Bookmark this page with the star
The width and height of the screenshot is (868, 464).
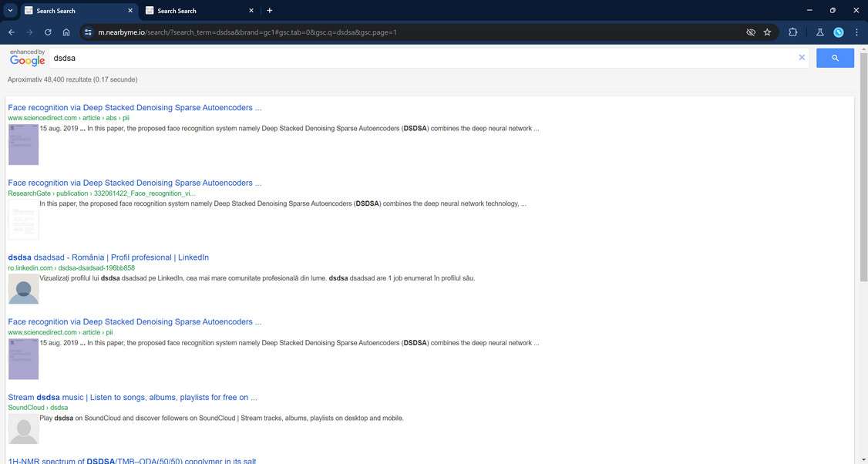point(767,32)
